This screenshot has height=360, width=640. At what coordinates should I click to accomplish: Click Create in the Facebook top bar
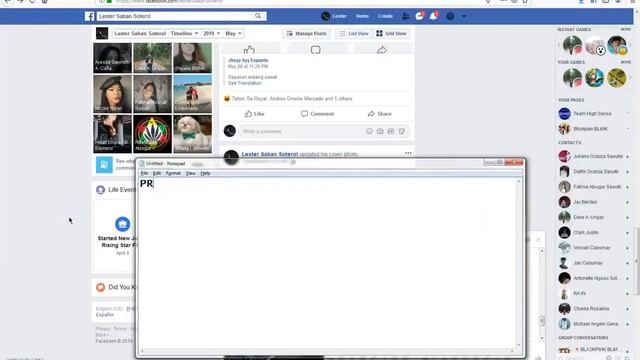coord(385,16)
